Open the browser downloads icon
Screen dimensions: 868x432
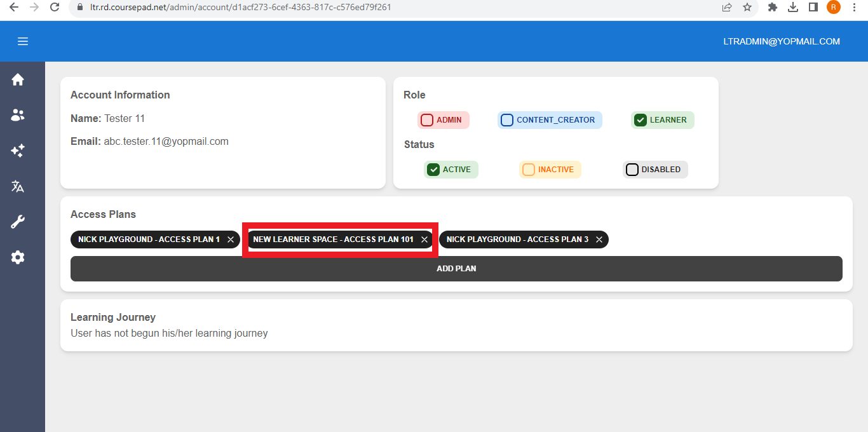[792, 8]
